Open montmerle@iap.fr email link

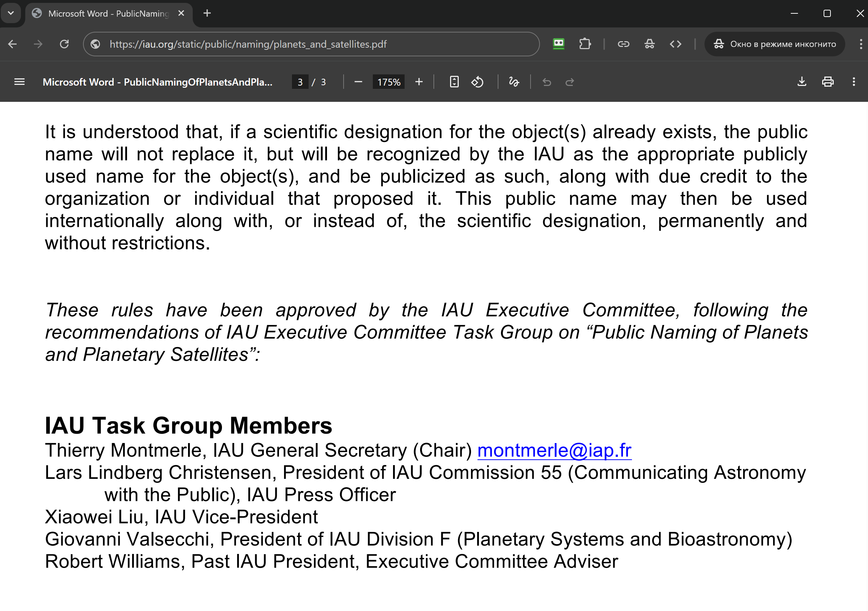coord(554,450)
